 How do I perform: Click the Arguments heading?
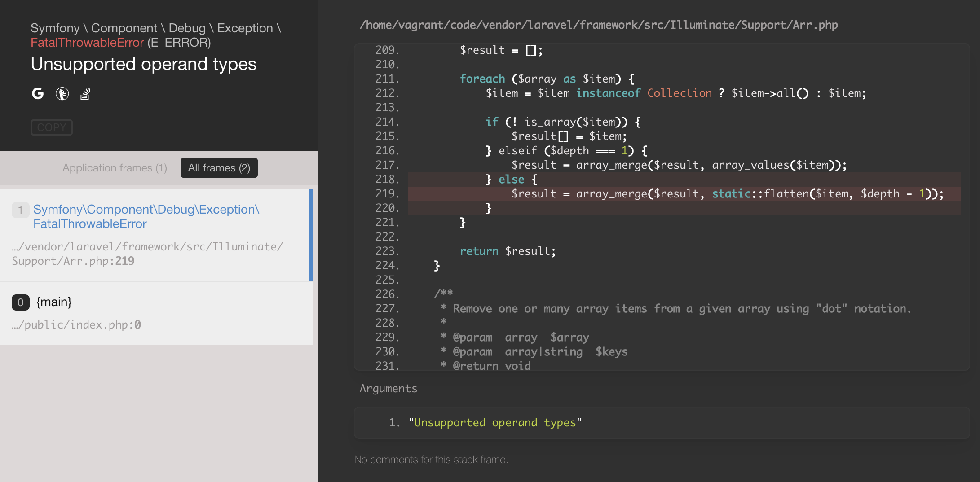point(388,389)
